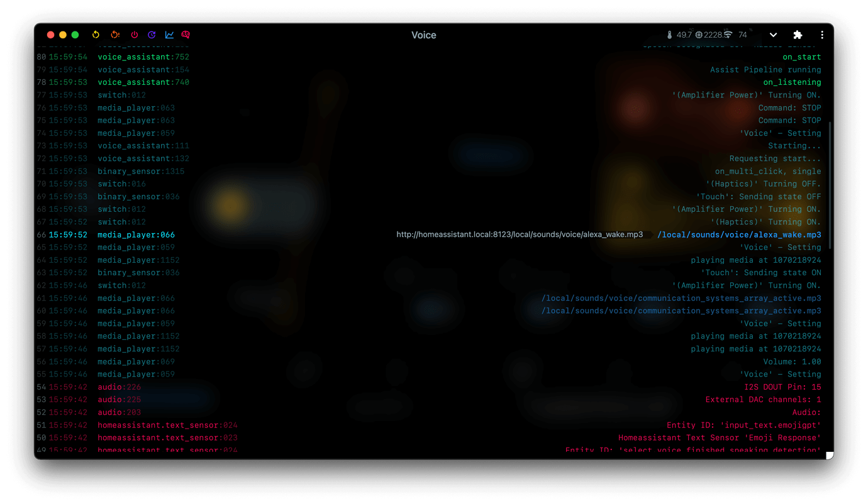Image resolution: width=868 pixels, height=504 pixels.
Task: Click the yellow restart icon in the toolbar
Action: pos(96,35)
